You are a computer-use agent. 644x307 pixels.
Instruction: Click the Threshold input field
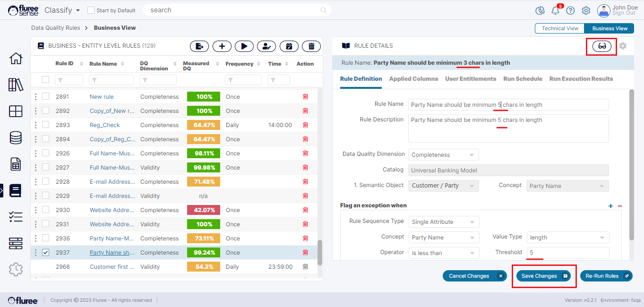567,253
